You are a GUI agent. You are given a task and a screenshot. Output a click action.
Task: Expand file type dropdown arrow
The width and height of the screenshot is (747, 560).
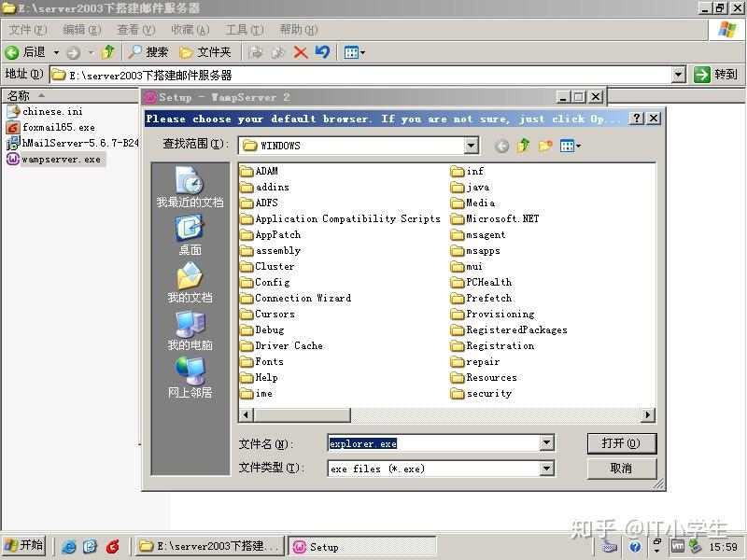click(547, 469)
